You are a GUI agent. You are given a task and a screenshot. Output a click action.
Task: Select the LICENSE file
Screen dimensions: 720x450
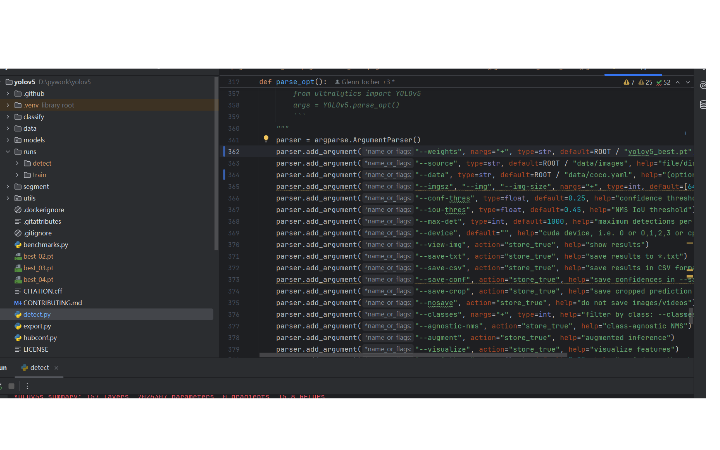pos(36,350)
